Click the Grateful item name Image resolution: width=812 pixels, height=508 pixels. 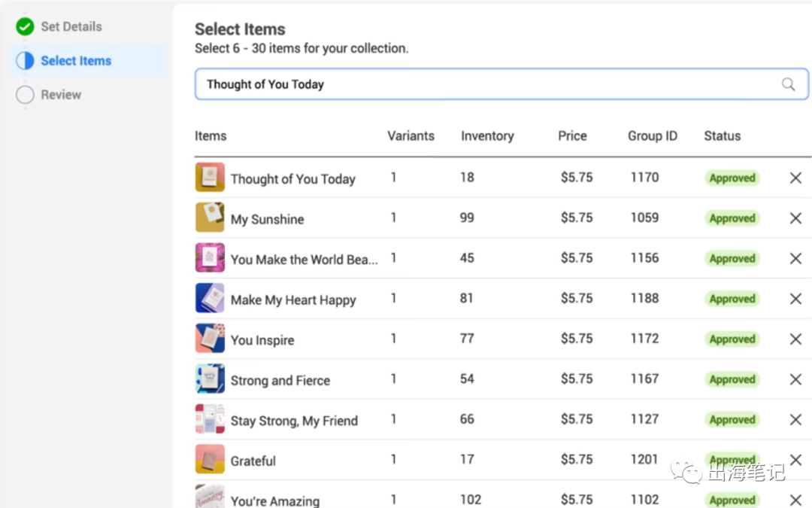click(x=253, y=461)
